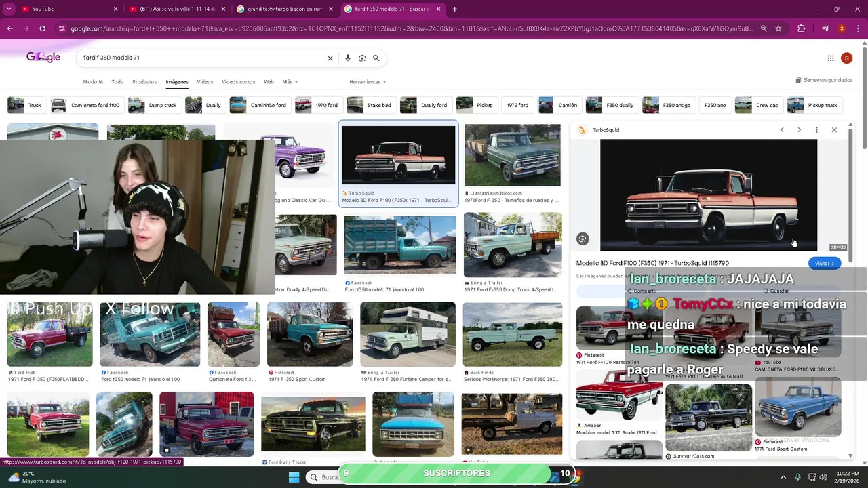This screenshot has height=488, width=868.
Task: Open Elementos guardados link
Action: (823, 80)
